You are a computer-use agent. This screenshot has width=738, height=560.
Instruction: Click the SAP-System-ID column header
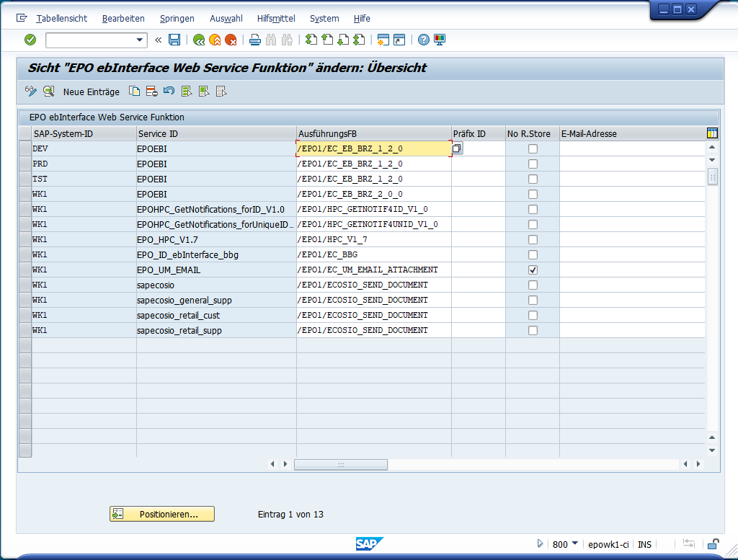(x=84, y=133)
